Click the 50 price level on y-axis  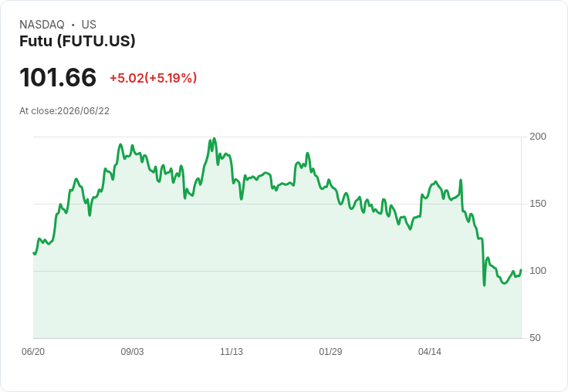(x=535, y=338)
